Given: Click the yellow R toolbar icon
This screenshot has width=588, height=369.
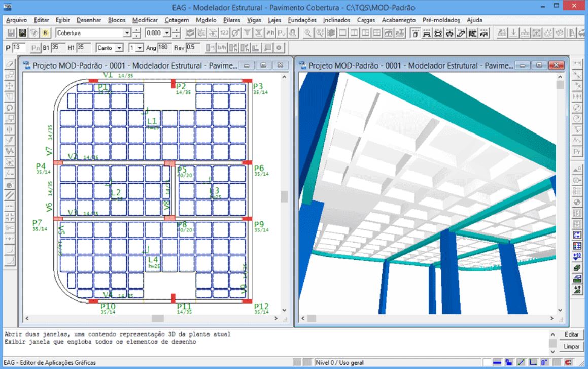Looking at the screenshot, I should (45, 33).
